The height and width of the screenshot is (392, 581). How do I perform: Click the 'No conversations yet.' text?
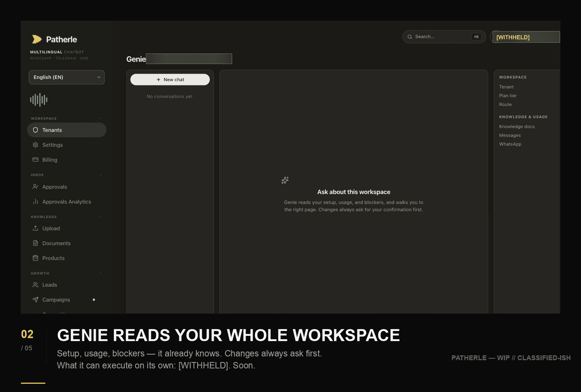click(x=170, y=96)
